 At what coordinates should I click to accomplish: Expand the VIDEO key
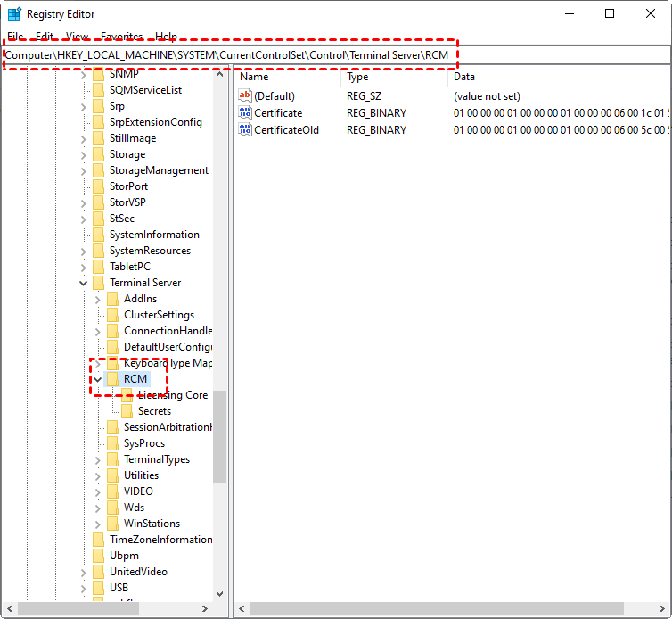pos(98,491)
